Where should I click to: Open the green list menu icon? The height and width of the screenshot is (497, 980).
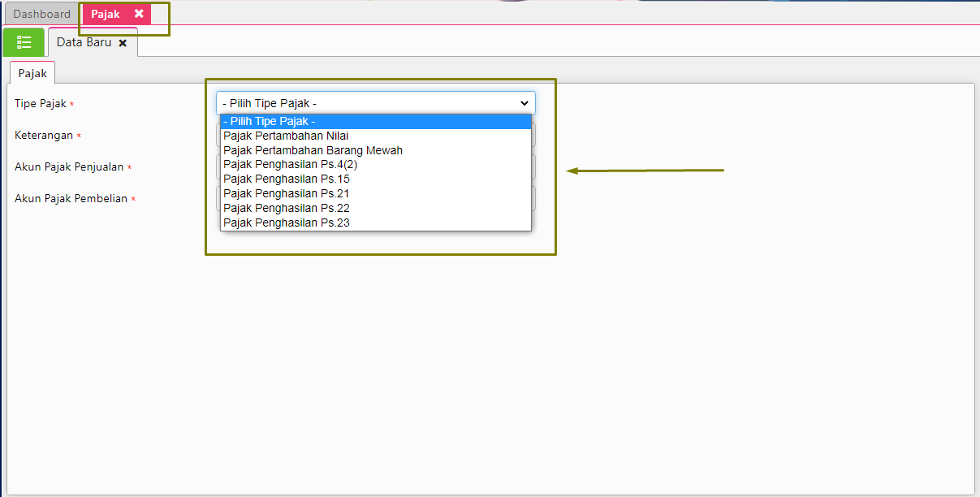click(24, 42)
